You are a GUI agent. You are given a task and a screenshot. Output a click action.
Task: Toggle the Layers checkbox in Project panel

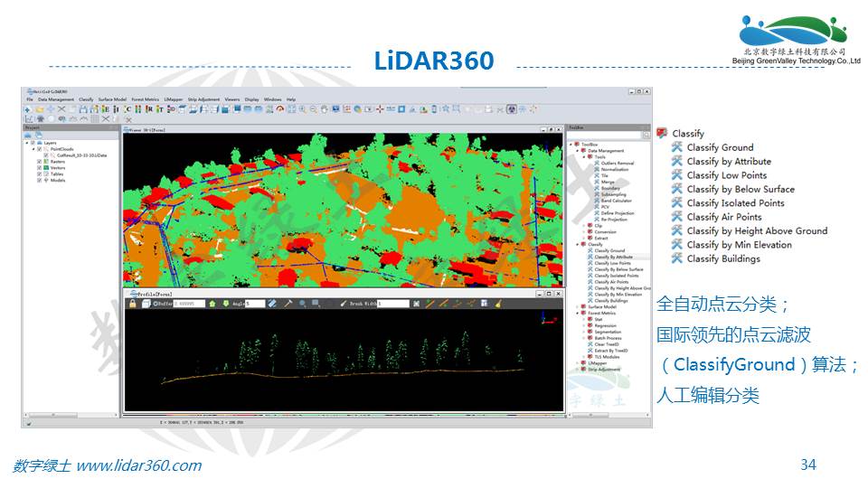[33, 143]
